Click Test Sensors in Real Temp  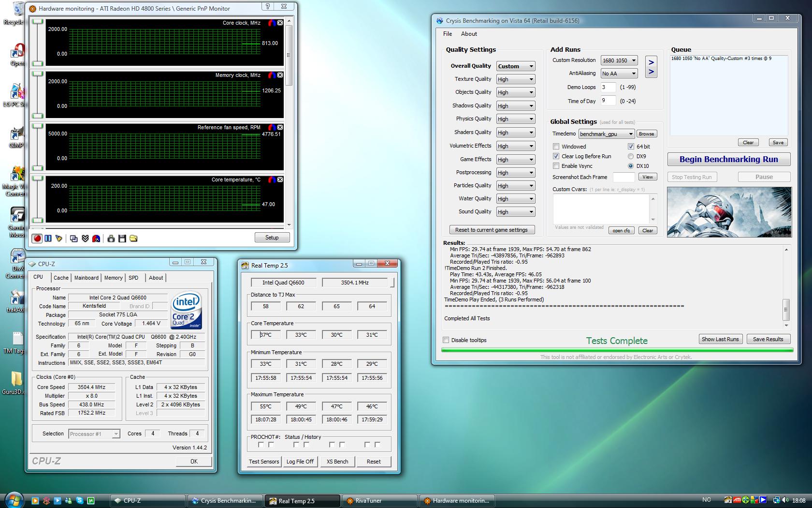click(x=264, y=462)
